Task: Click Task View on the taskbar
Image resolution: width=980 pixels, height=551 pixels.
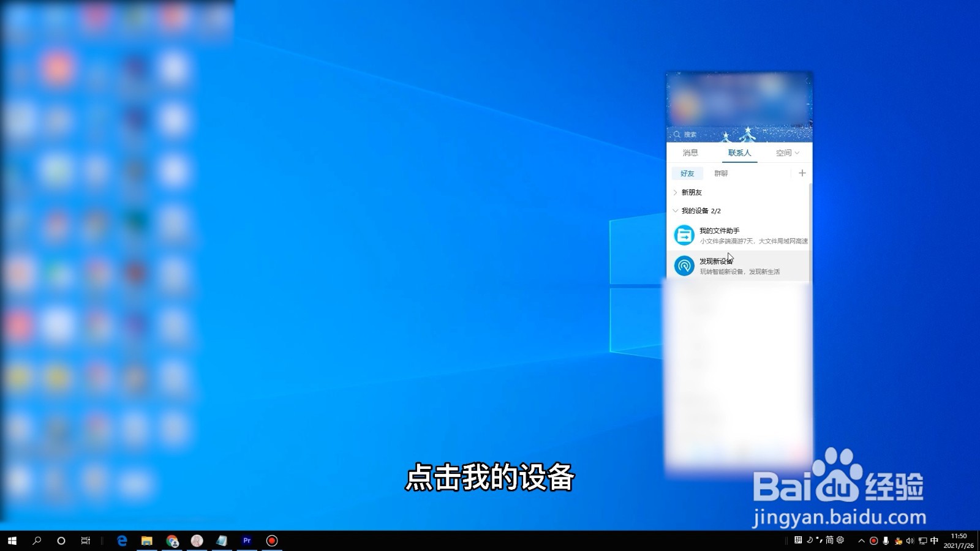Action: pos(85,541)
